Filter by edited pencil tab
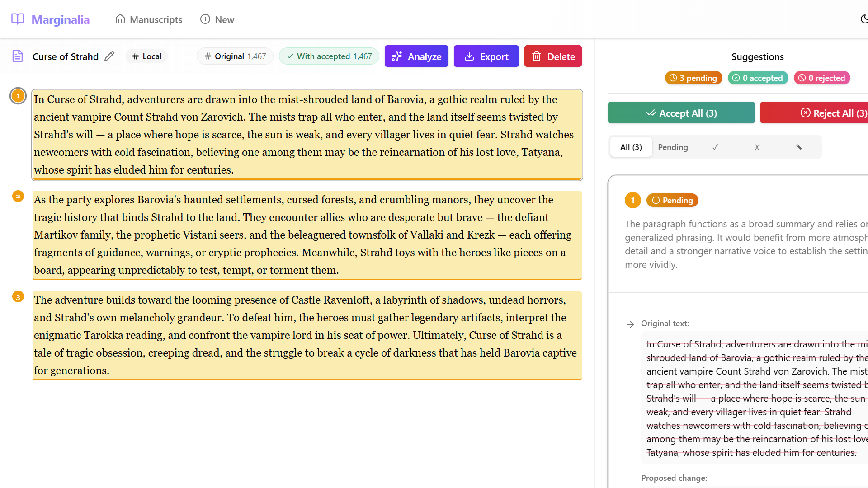Image resolution: width=868 pixels, height=488 pixels. tap(799, 147)
